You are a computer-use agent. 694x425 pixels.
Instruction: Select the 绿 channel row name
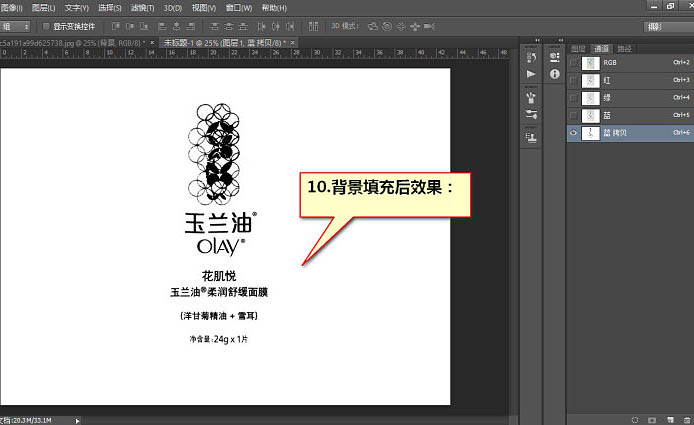pyautogui.click(x=607, y=98)
